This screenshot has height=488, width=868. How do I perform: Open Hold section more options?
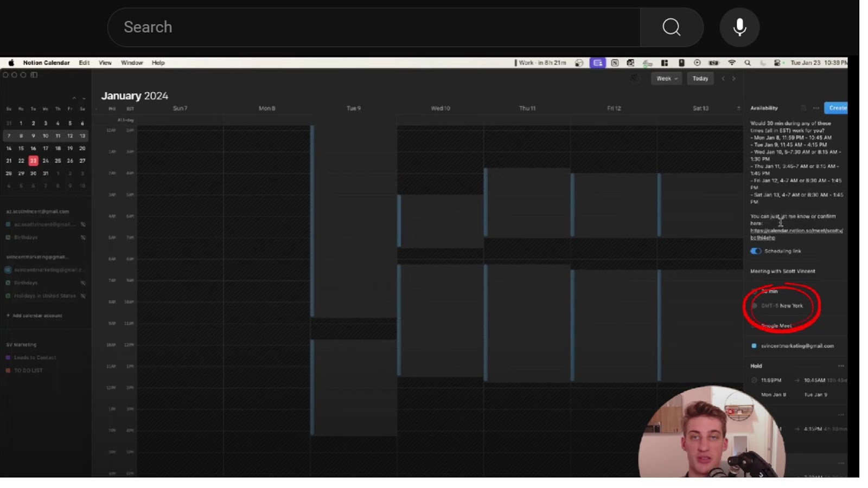click(x=841, y=366)
